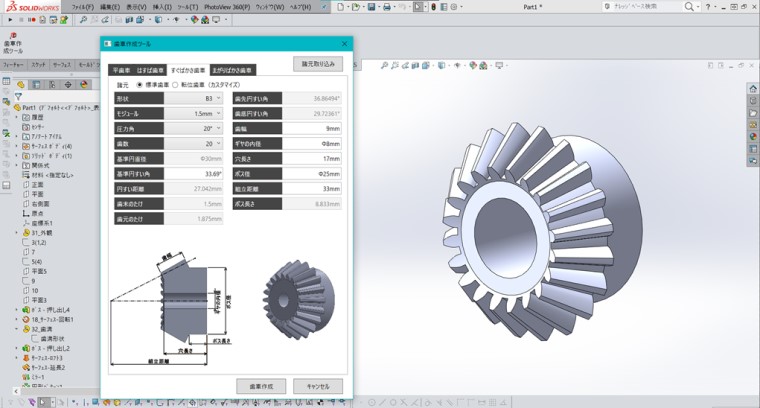Open the 形状 dropdown showing B3
The image size is (760, 408).
pyautogui.click(x=193, y=98)
